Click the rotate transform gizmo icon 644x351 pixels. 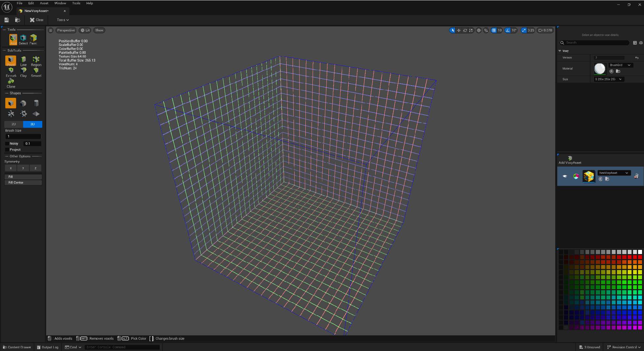pos(465,30)
